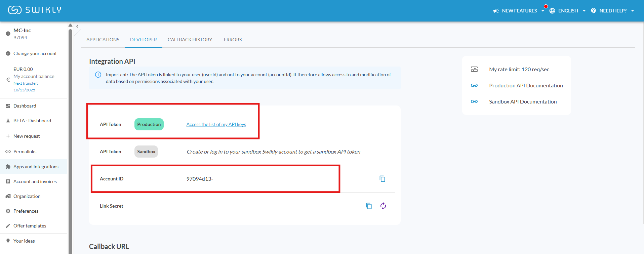The height and width of the screenshot is (254, 644).
Task: Go to the Errors tab
Action: point(233,40)
